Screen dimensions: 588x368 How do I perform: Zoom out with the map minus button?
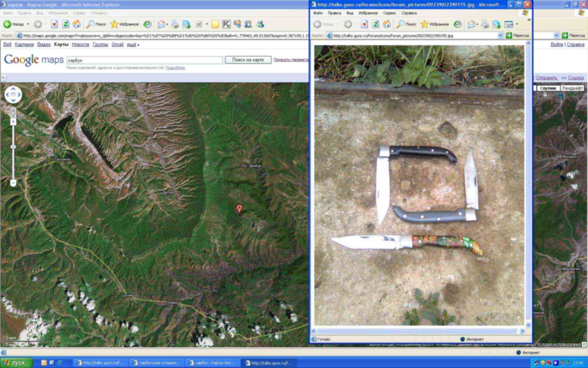(x=13, y=183)
